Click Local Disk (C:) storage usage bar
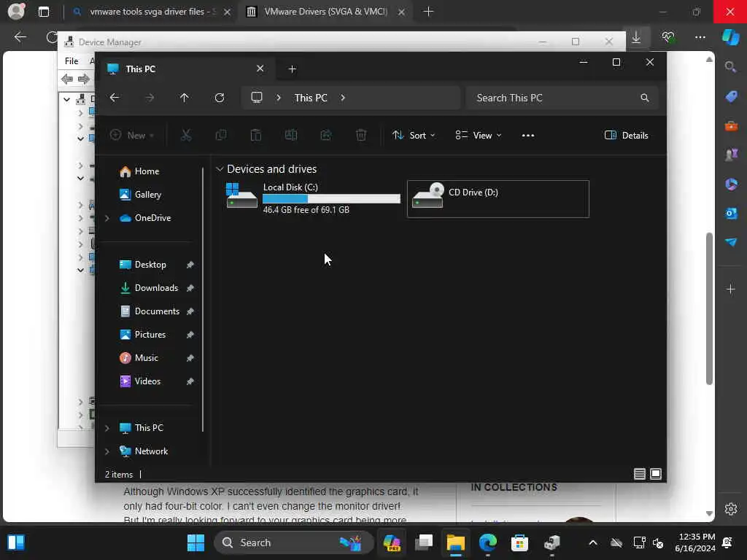This screenshot has width=747, height=560. [x=331, y=199]
